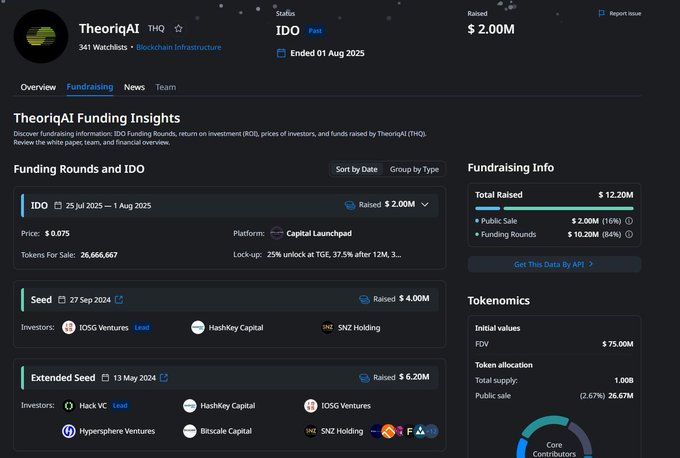This screenshot has width=680, height=458.
Task: Click Get This Data By API button
Action: [x=554, y=264]
